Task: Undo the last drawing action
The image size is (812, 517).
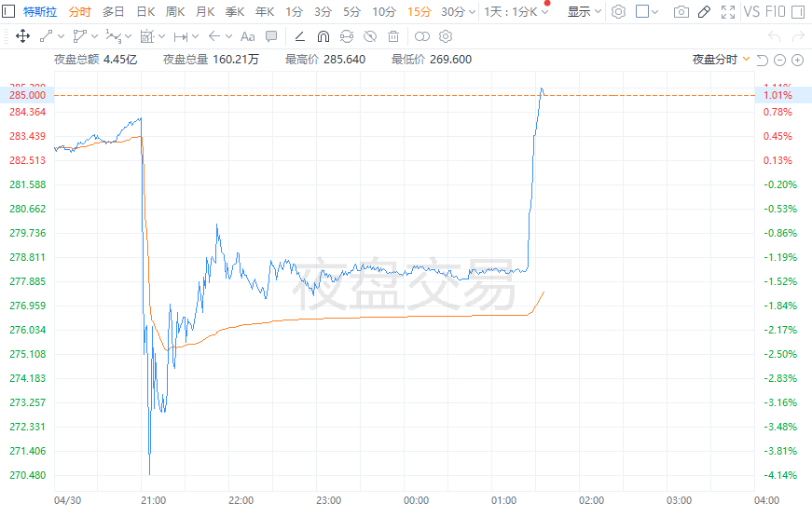Action: coord(774,36)
